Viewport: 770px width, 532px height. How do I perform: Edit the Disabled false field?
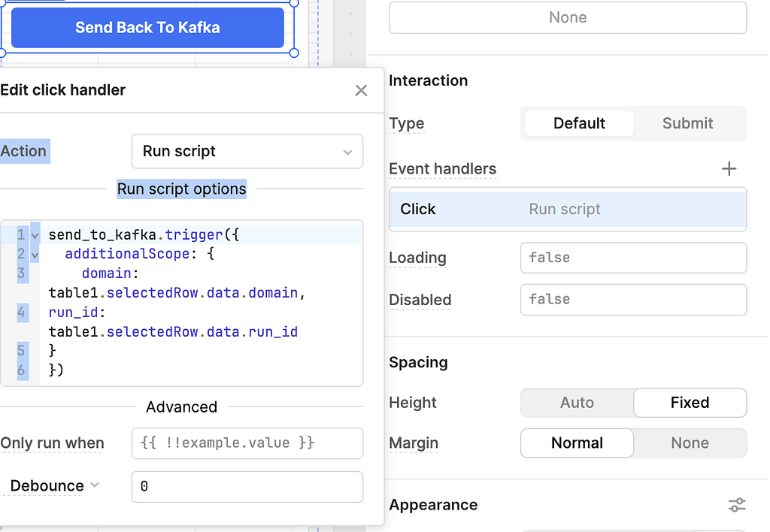(x=633, y=300)
